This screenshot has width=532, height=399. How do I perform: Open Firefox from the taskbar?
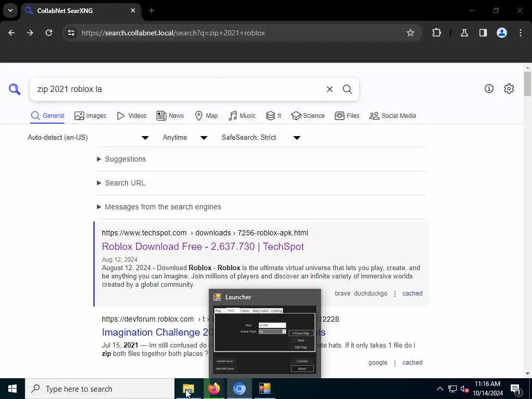pos(214,389)
